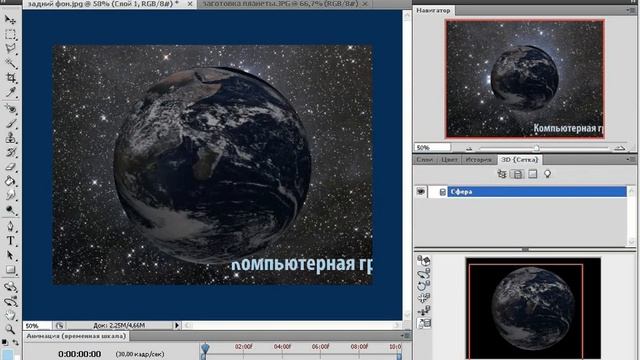The width and height of the screenshot is (640, 360).
Task: Select the Healing Brush tool
Action: point(10,109)
